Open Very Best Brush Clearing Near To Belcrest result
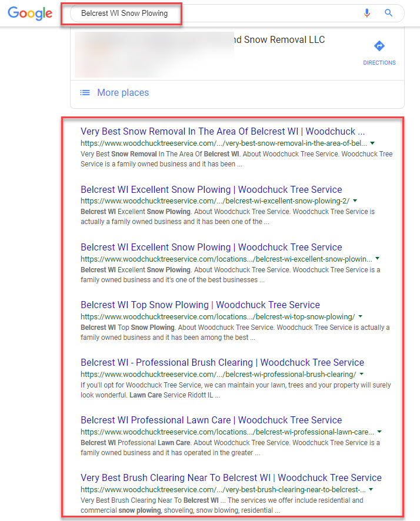420x521 pixels. coord(231,477)
